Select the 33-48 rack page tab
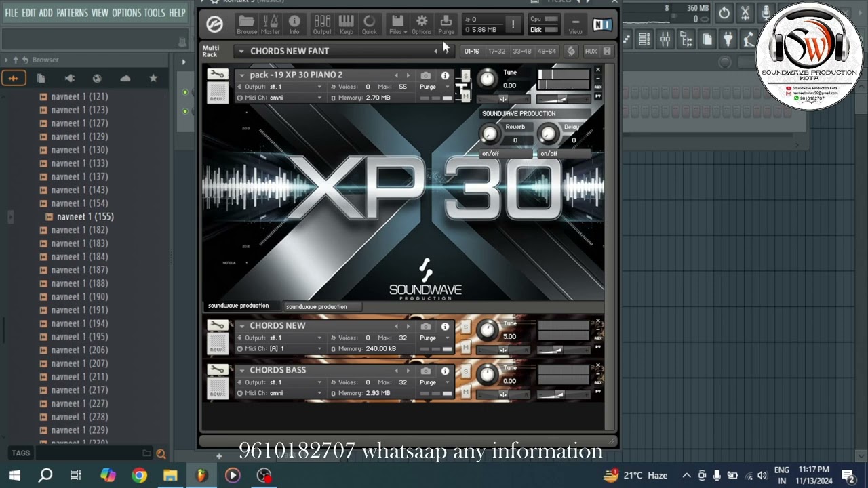Screen dimensions: 868x488 [x=521, y=52]
